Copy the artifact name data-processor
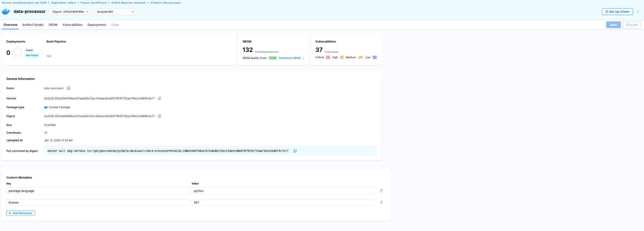 click(69, 88)
